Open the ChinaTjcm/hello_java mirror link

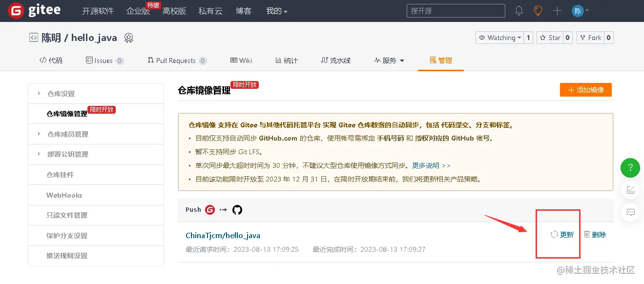pos(223,236)
